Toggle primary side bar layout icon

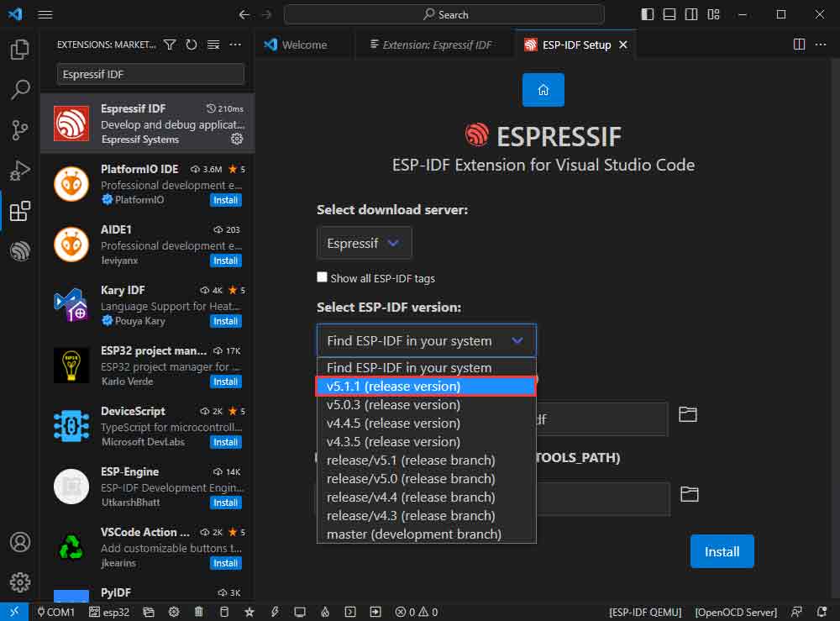point(647,14)
